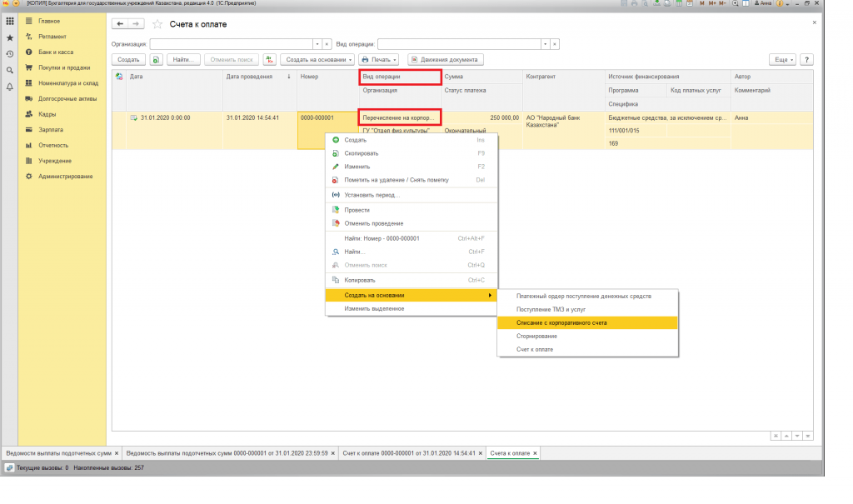
Task: Add Счета к оплате to favorites star
Action: (x=157, y=24)
